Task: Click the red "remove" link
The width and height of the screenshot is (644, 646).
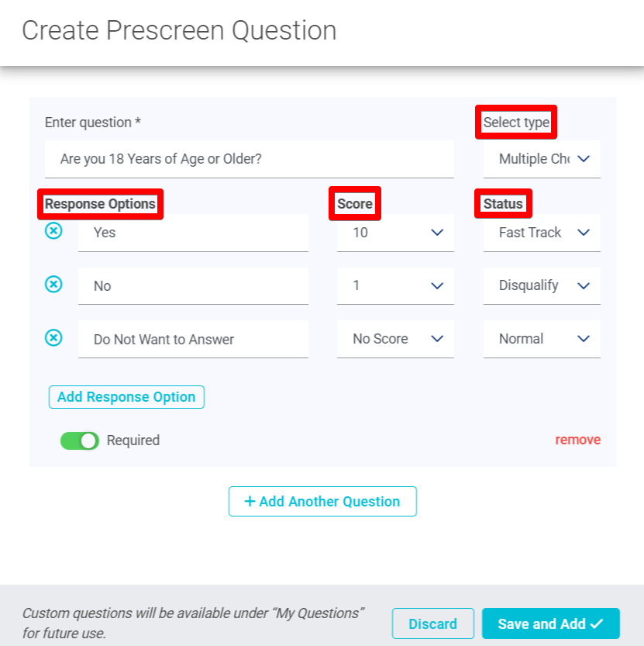Action: (x=577, y=440)
